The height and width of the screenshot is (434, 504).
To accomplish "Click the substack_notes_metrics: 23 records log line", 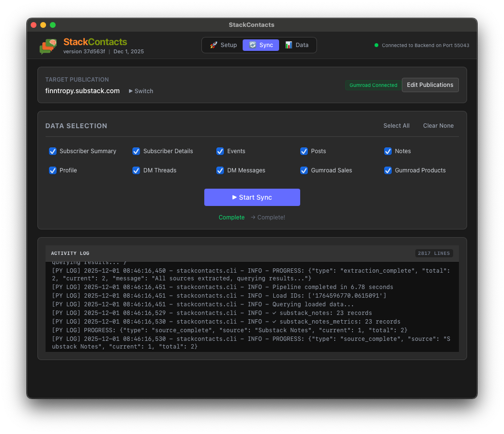I will (226, 322).
